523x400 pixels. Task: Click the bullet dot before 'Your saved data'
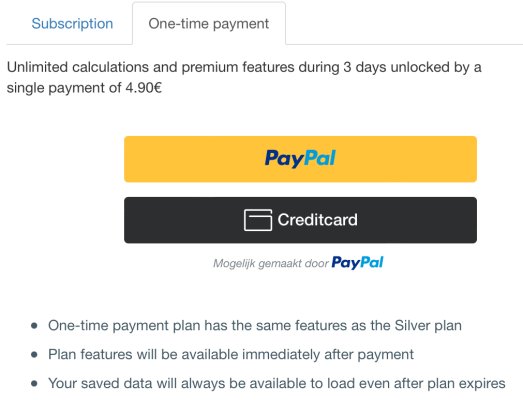point(34,383)
